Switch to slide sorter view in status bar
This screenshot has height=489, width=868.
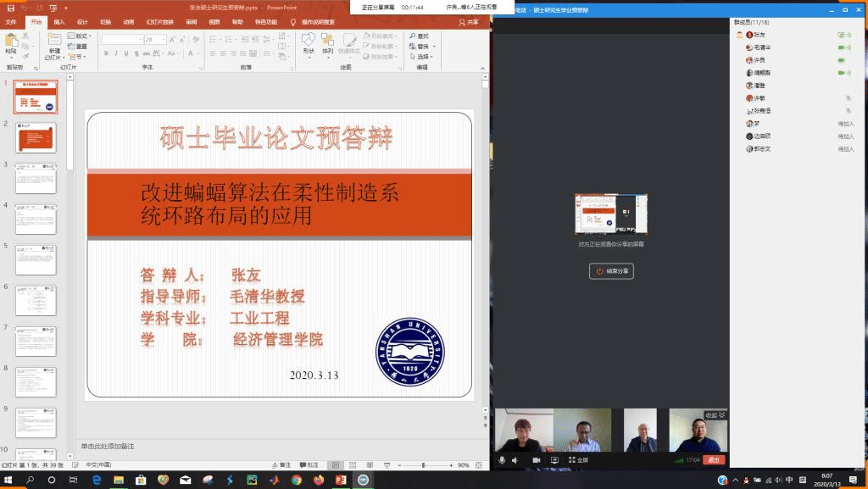(351, 465)
